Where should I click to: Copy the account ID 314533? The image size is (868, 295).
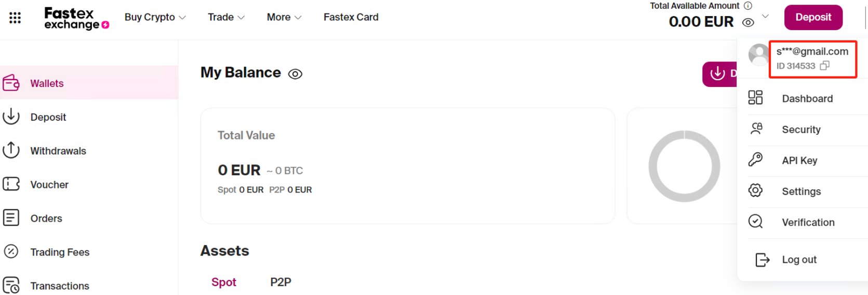(824, 66)
